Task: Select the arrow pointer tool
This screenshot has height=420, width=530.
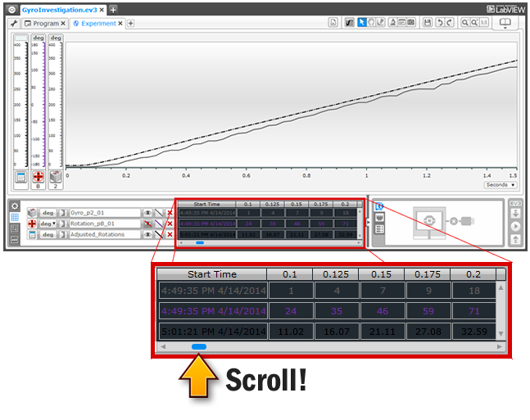Action: pos(361,24)
